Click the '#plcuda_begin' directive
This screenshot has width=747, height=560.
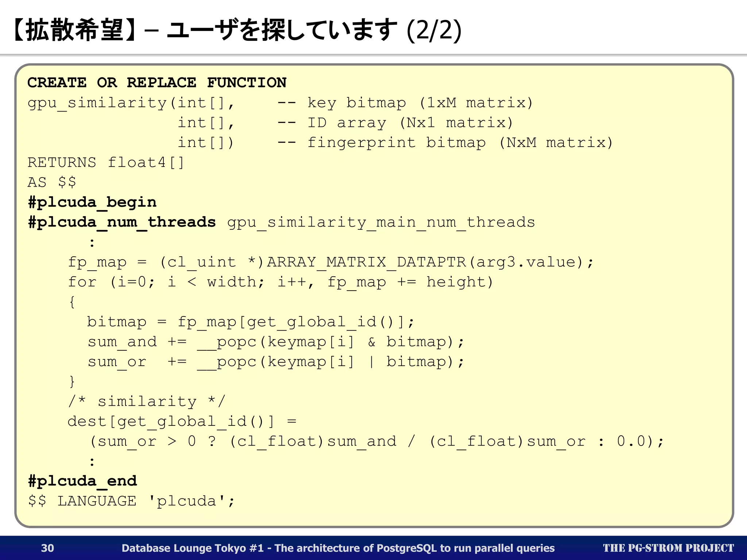click(x=92, y=202)
